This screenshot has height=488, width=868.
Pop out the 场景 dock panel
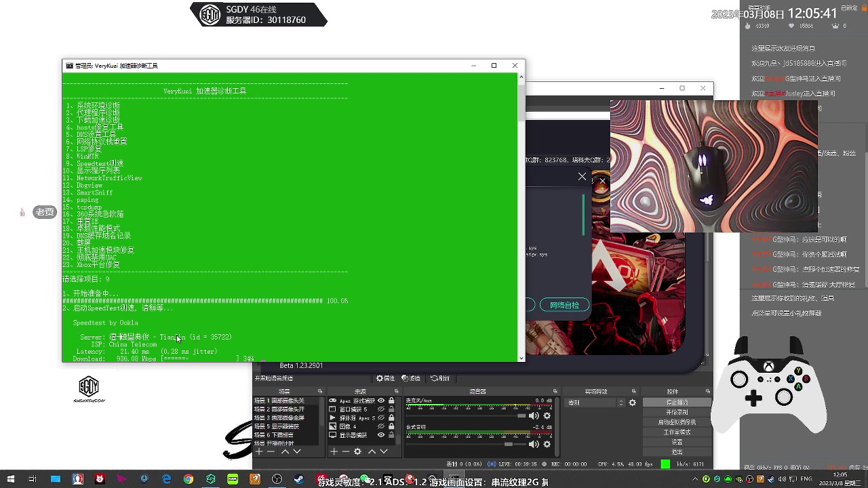click(320, 392)
